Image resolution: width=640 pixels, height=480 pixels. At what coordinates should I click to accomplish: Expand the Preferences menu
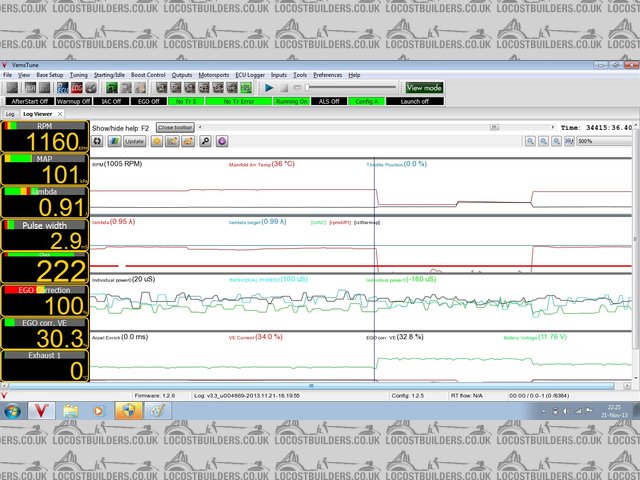click(327, 75)
